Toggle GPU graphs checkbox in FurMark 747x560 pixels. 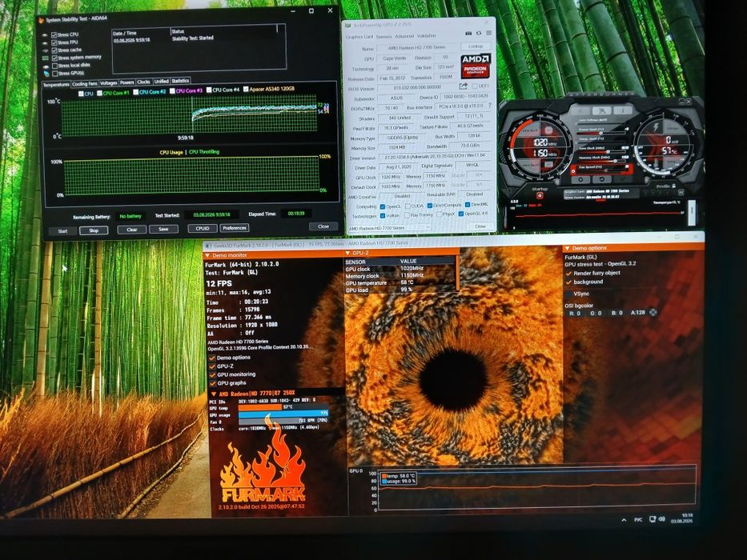point(212,384)
